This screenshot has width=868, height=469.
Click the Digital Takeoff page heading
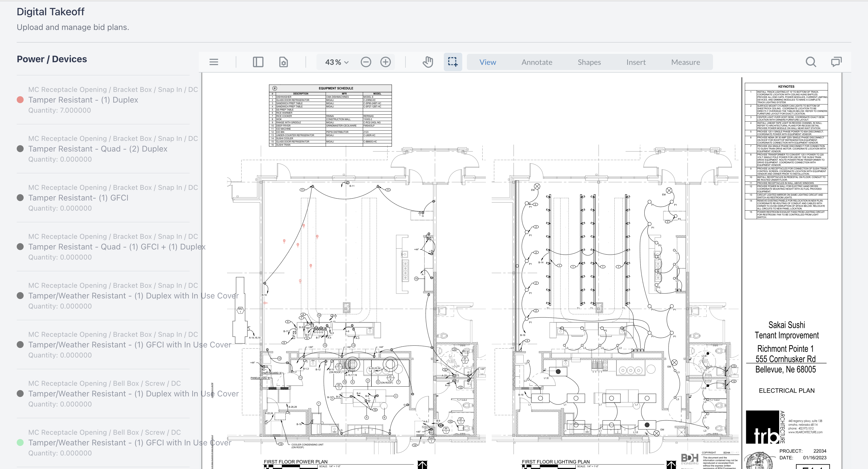(x=50, y=12)
